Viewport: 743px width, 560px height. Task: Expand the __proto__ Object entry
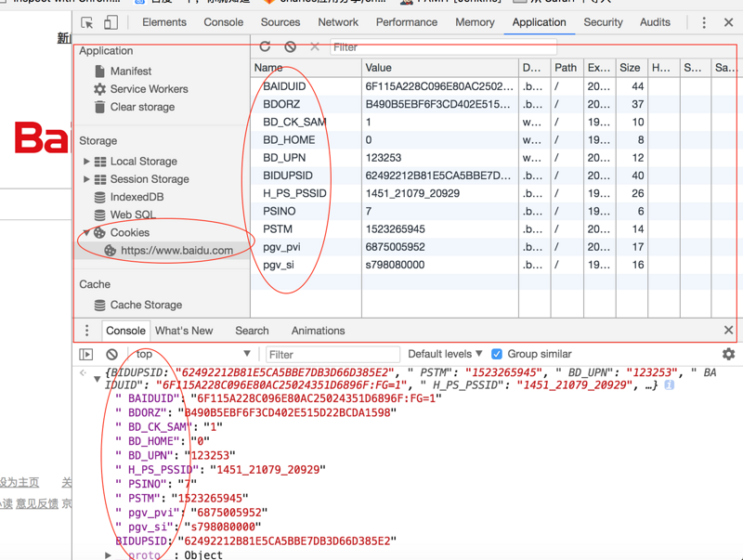pyautogui.click(x=108, y=554)
